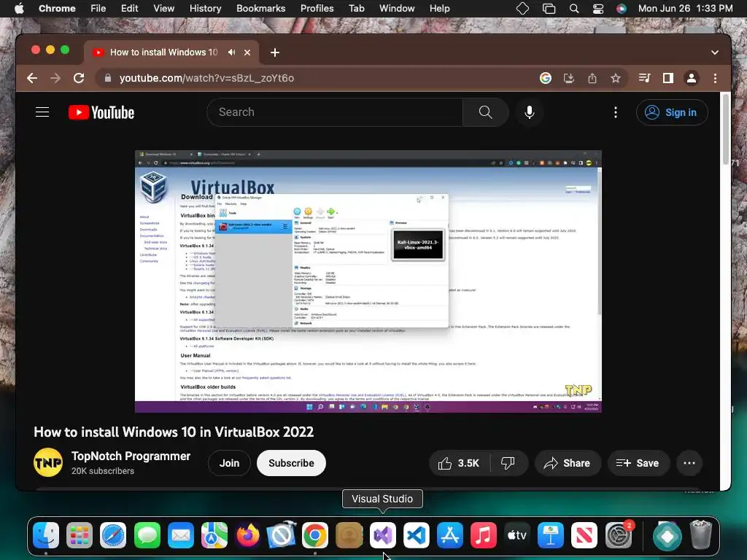
Task: Close the YouTube tab
Action: (247, 52)
